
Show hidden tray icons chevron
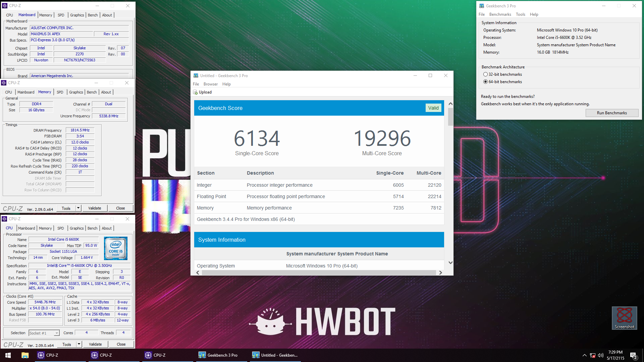coord(585,355)
